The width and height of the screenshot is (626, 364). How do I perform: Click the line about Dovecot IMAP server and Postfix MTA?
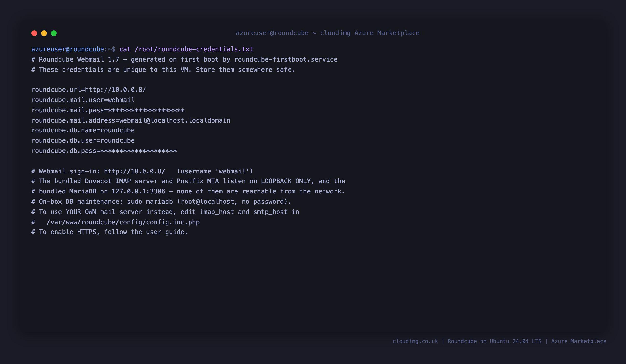tap(188, 181)
